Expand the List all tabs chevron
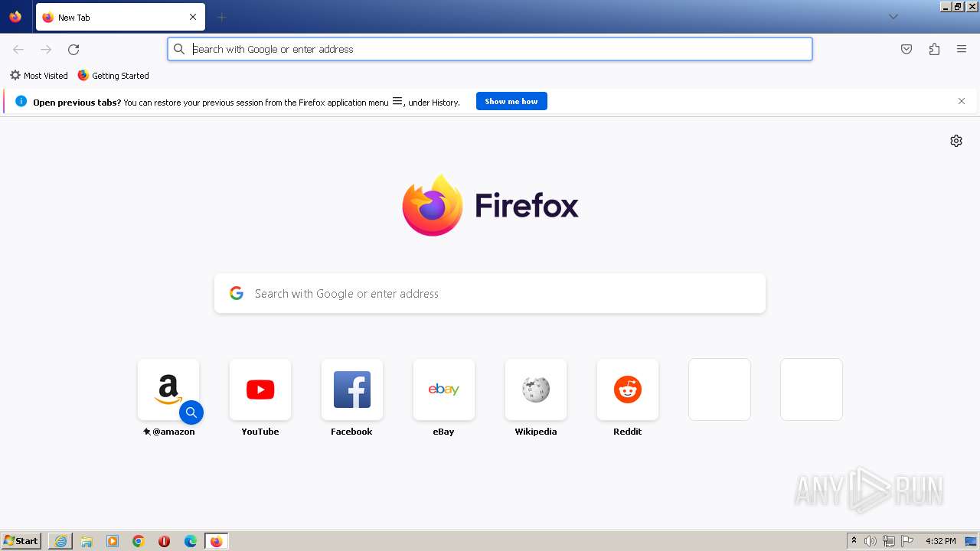 [893, 17]
